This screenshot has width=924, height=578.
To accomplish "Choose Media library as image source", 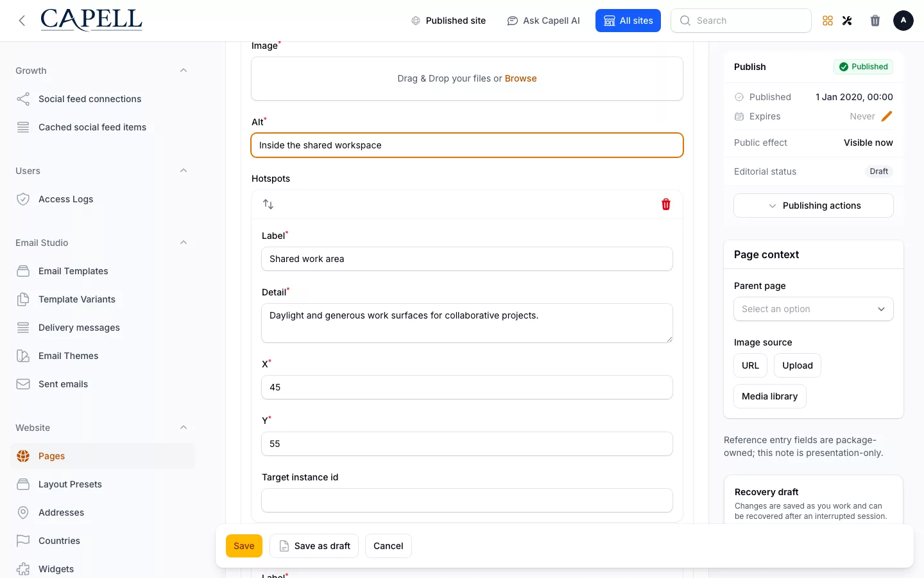I will [x=770, y=396].
